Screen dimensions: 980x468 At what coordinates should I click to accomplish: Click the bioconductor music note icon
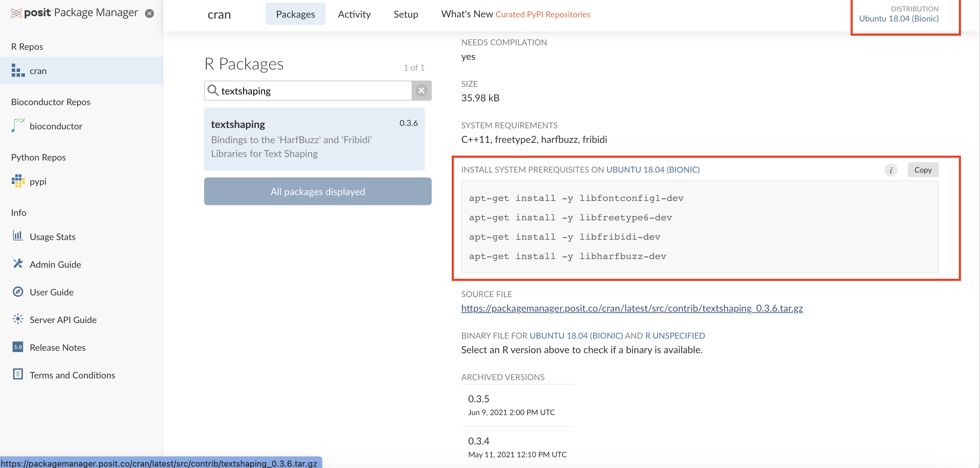(x=18, y=125)
